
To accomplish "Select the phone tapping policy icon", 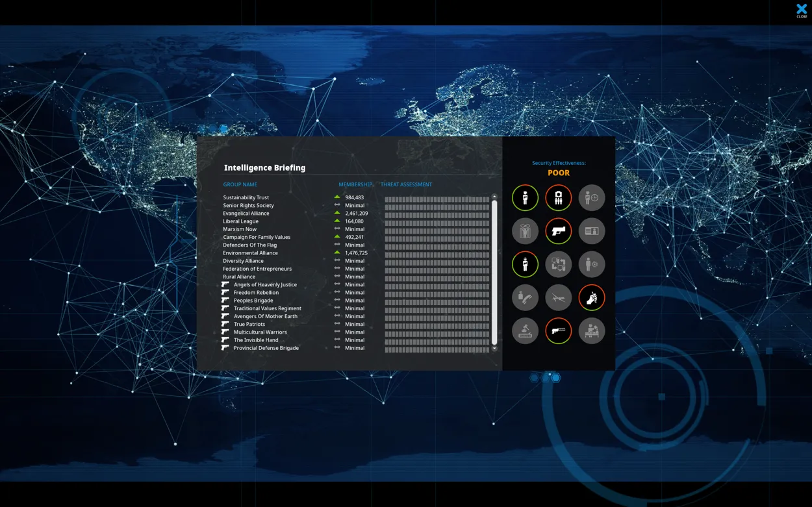I will [525, 298].
